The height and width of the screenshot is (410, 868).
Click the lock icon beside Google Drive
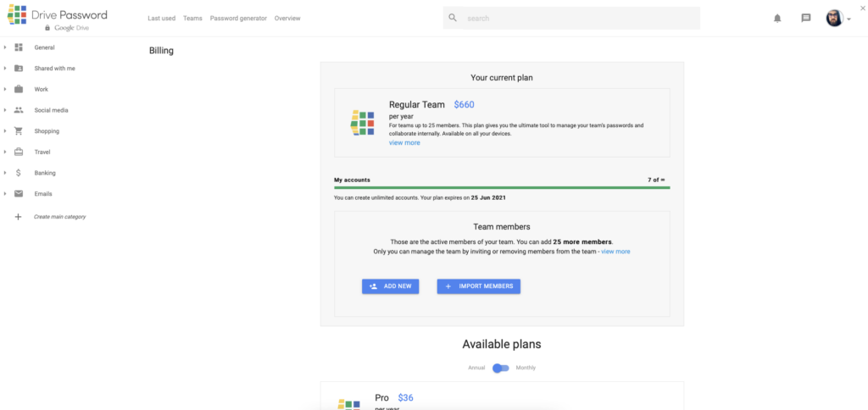[x=47, y=28]
